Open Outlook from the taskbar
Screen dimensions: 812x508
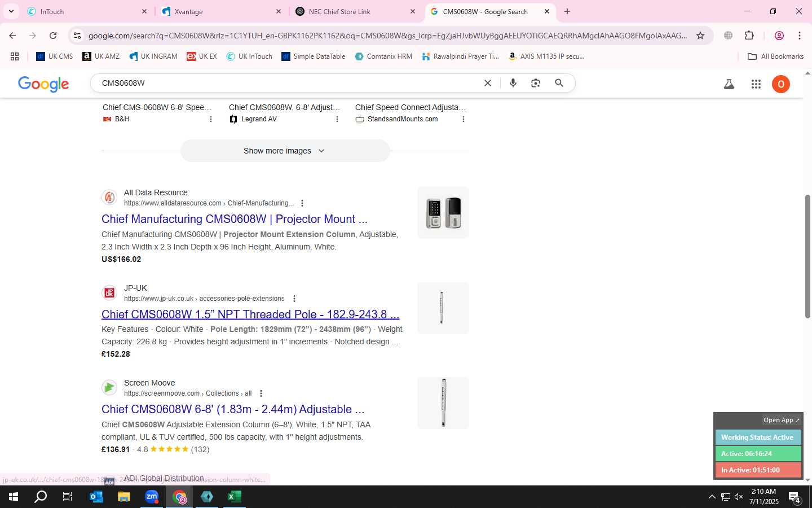(x=96, y=497)
